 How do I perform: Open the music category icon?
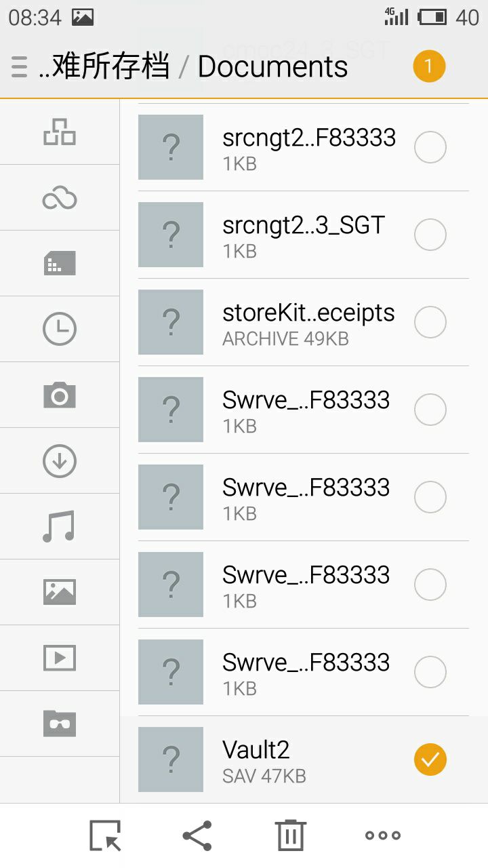click(60, 526)
